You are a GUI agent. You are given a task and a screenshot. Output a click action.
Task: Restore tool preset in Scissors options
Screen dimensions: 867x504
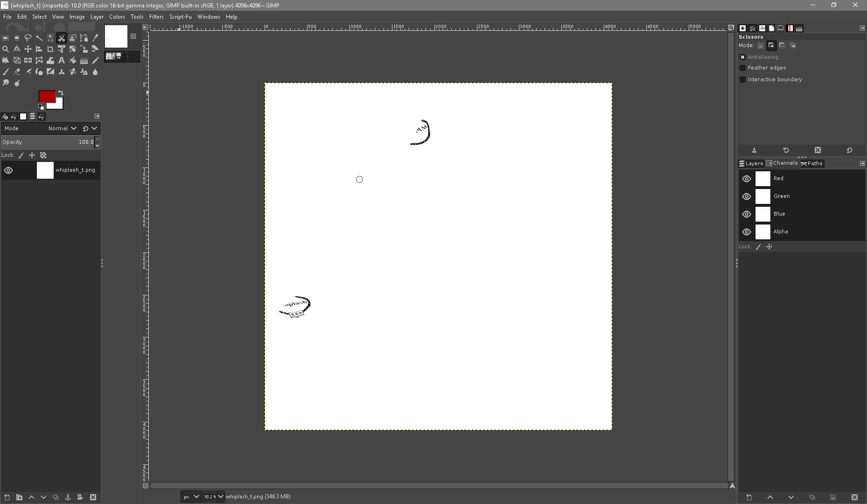click(x=786, y=150)
